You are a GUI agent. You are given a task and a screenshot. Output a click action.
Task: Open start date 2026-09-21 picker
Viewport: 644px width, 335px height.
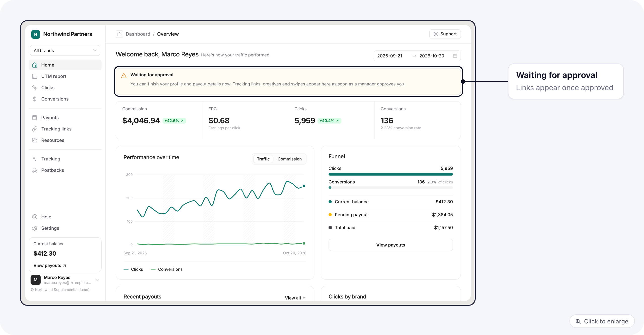(390, 56)
